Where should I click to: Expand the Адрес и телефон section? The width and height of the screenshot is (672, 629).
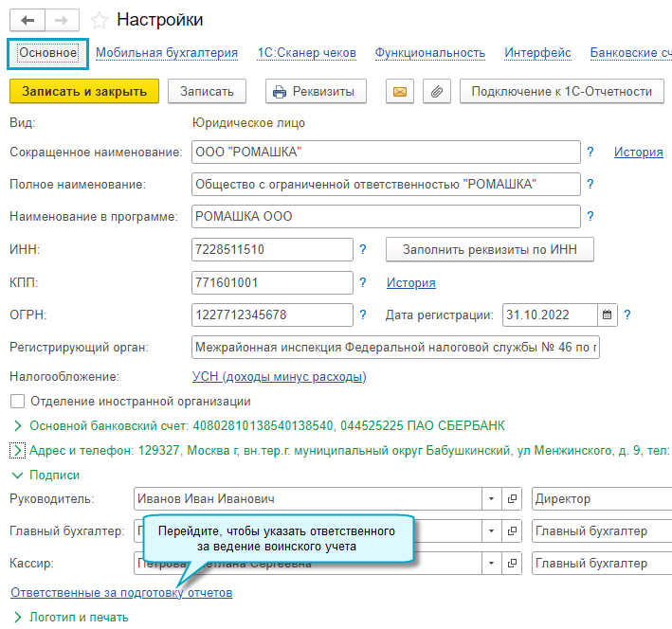pos(18,451)
